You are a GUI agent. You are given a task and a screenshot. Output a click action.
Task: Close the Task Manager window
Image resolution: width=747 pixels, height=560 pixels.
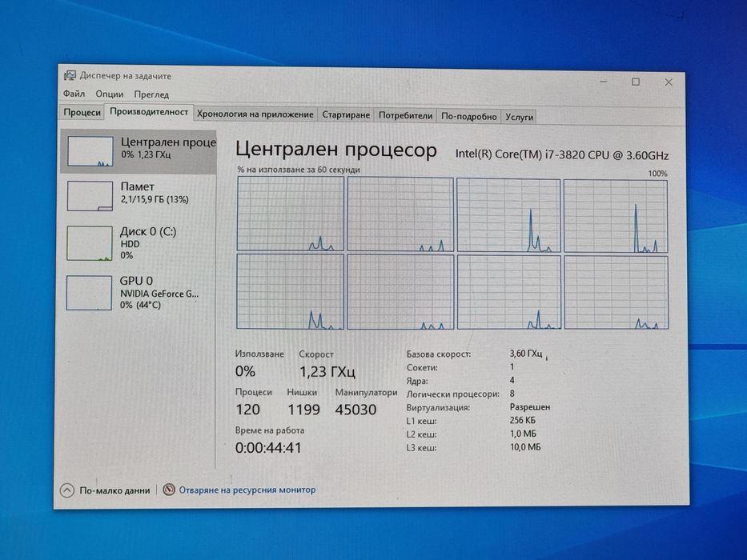point(669,82)
